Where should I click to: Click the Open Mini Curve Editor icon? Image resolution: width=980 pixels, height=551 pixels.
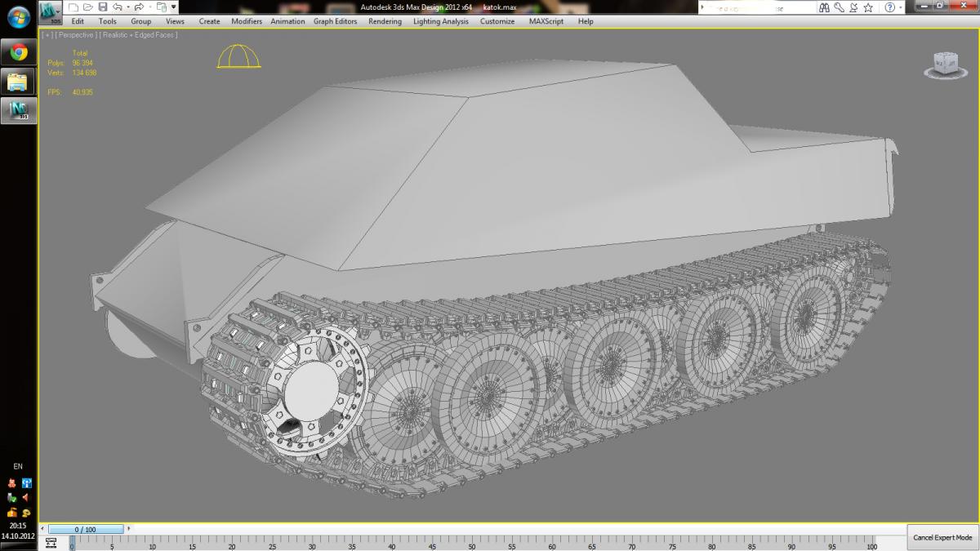tap(51, 543)
